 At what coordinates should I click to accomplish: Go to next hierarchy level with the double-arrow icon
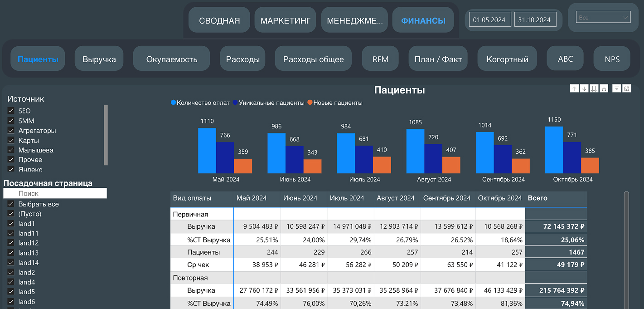(594, 89)
